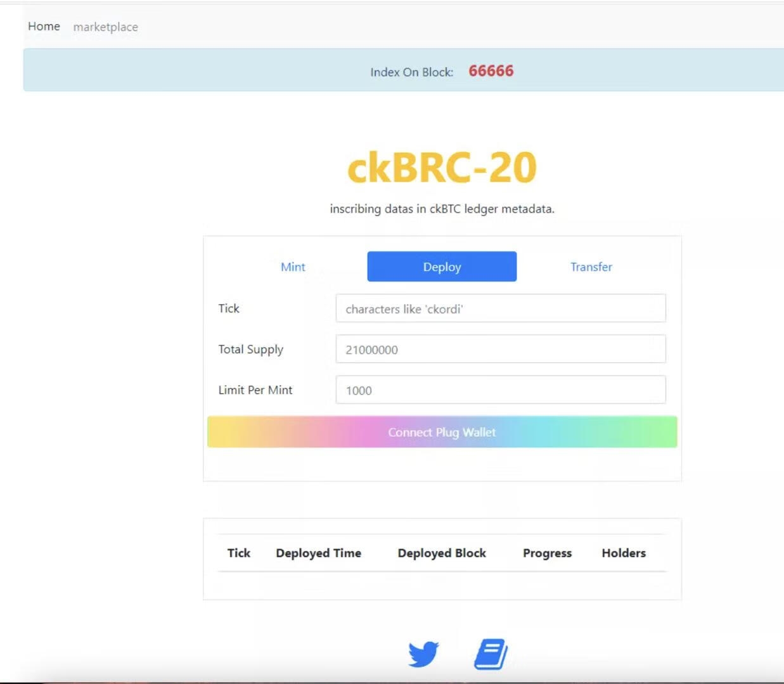Click the Index On Block label

point(411,72)
